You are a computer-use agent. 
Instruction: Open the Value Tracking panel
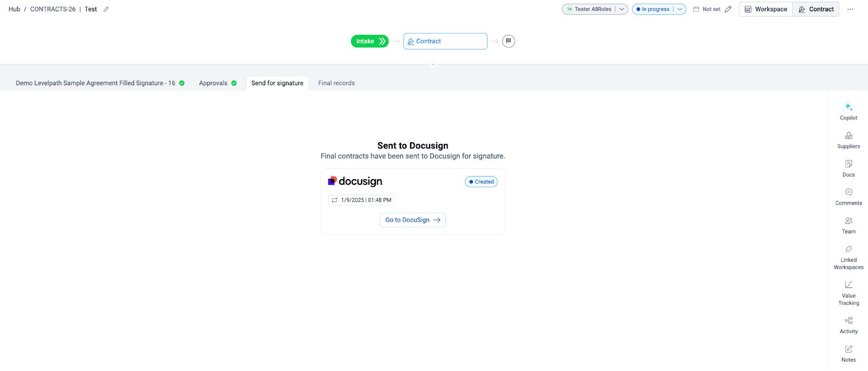point(848,292)
